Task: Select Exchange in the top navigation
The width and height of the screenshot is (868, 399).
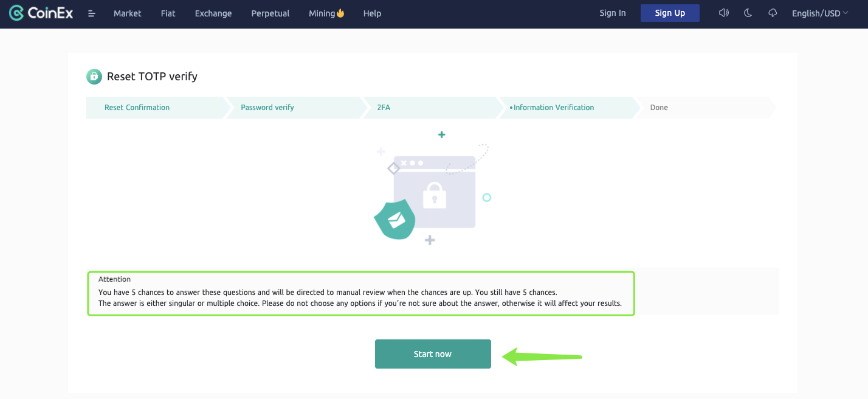Action: pyautogui.click(x=213, y=13)
